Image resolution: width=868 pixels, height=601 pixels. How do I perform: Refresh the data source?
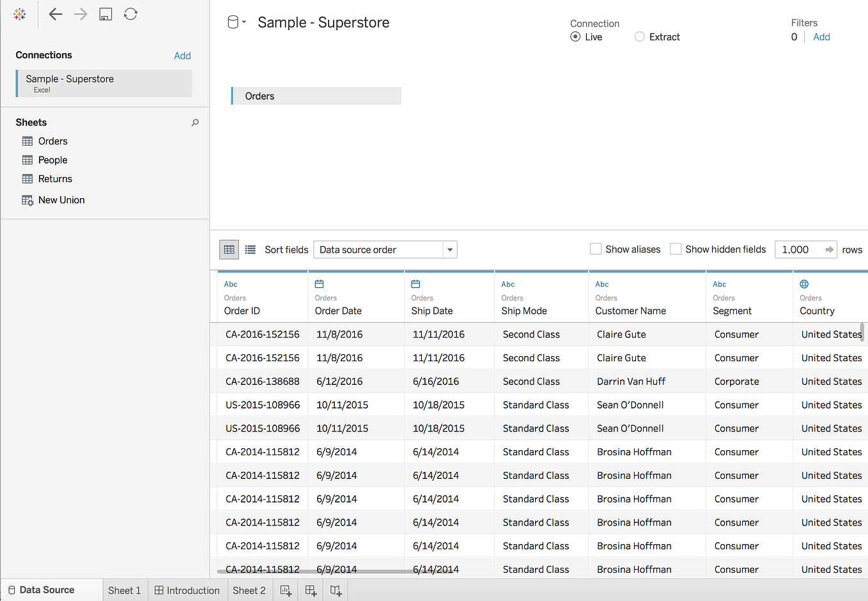click(130, 14)
